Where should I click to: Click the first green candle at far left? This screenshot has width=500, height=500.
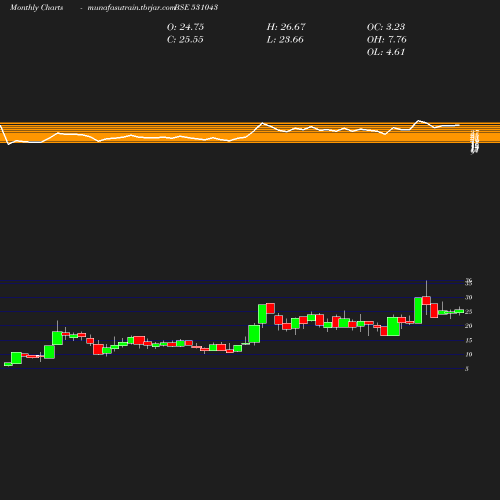(x=8, y=364)
